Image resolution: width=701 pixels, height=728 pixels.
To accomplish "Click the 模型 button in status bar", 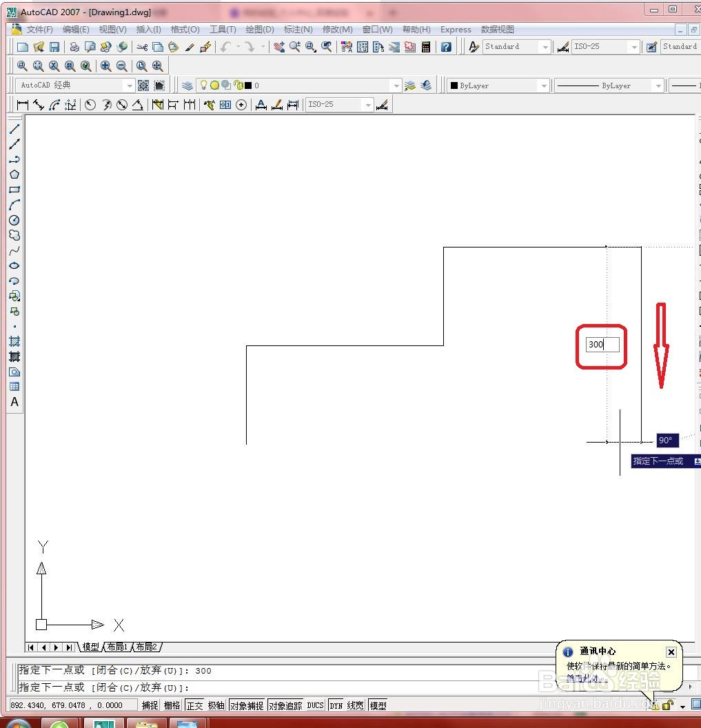I will click(378, 705).
